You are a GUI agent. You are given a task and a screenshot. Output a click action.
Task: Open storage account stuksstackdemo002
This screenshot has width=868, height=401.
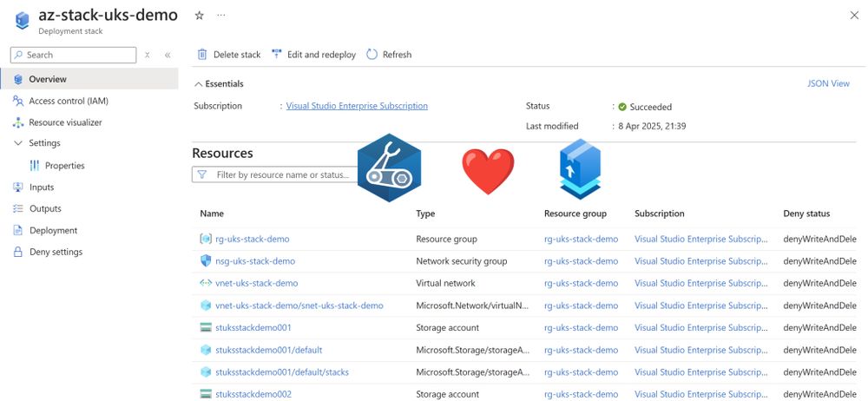pos(253,394)
